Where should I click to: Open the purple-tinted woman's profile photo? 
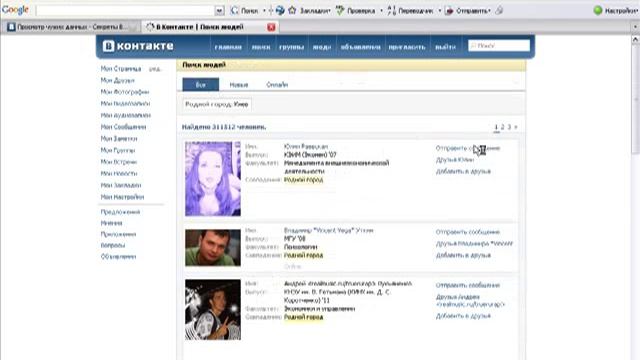pos(213,179)
